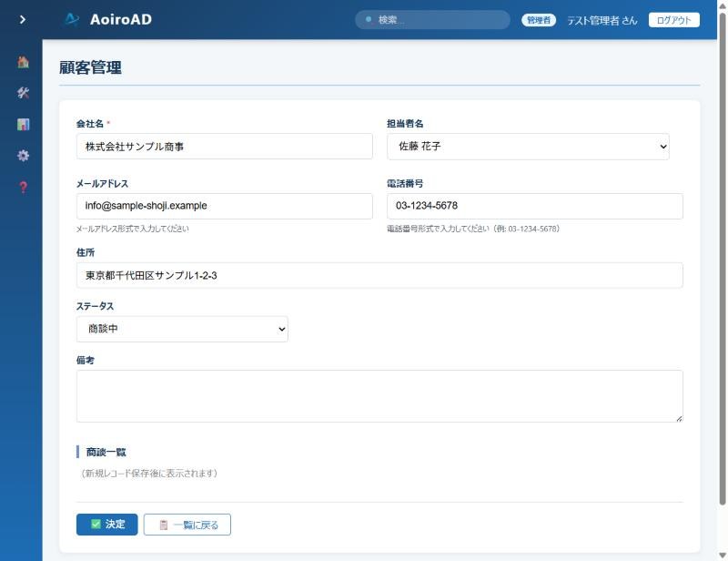728x561 pixels.
Task: Open the 担当者名 dropdown
Action: coord(528,147)
